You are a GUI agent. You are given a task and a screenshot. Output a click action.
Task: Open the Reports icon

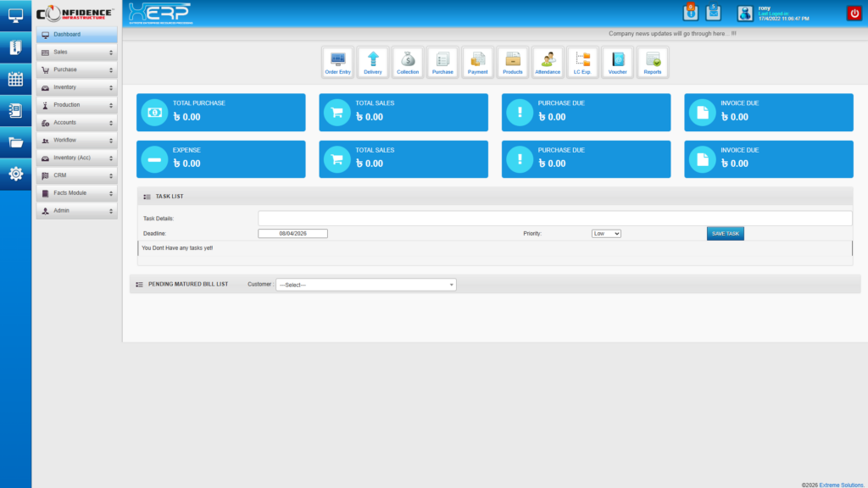[x=653, y=61]
